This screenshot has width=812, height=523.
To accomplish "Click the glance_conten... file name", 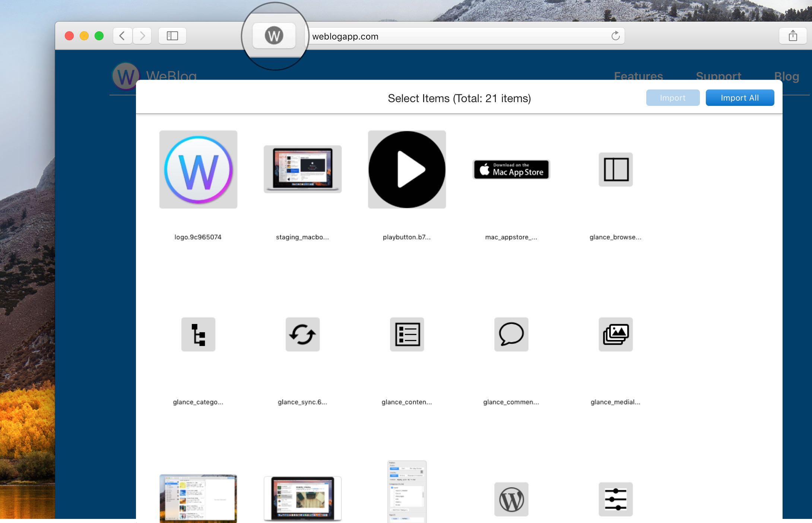I will [407, 402].
